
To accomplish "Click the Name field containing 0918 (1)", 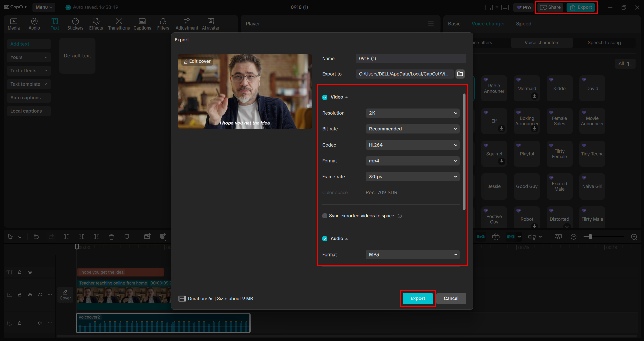I will pyautogui.click(x=410, y=58).
